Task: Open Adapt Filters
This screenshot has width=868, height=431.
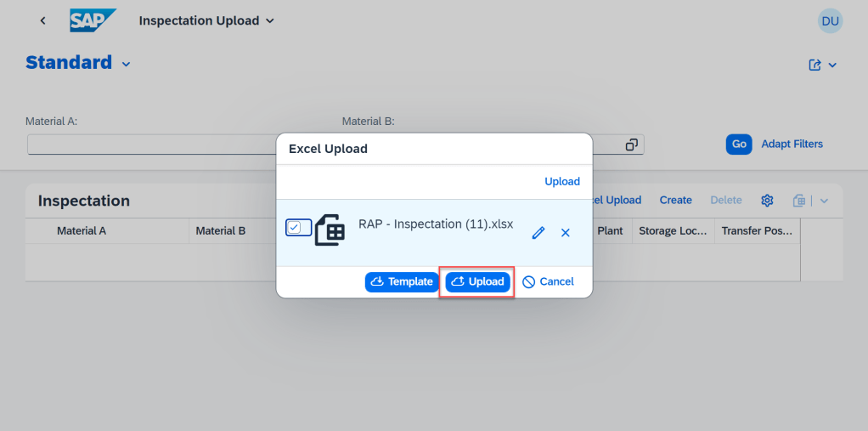Action: point(792,145)
